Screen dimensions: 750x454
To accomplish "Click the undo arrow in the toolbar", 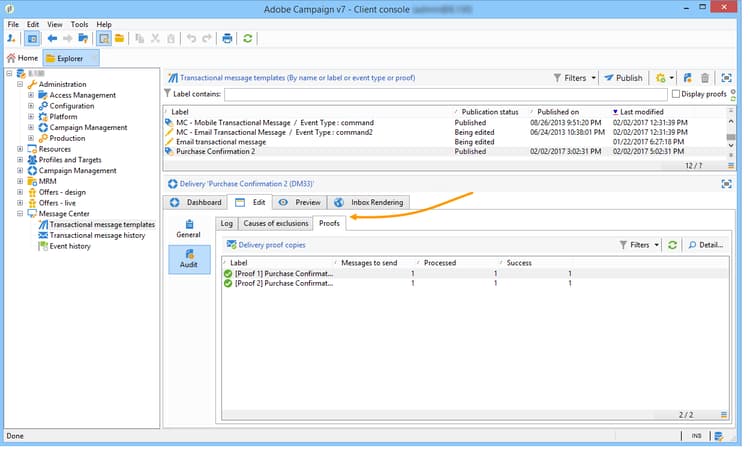I will click(x=191, y=39).
